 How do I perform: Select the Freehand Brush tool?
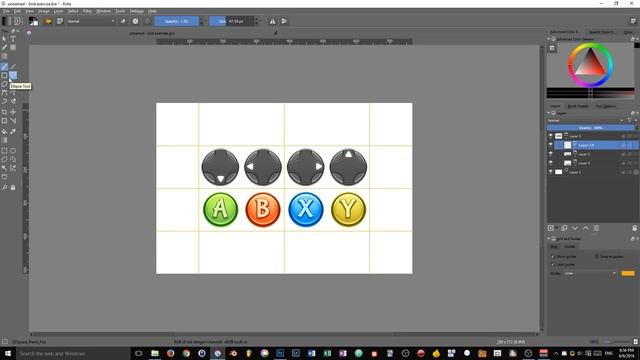click(x=4, y=67)
